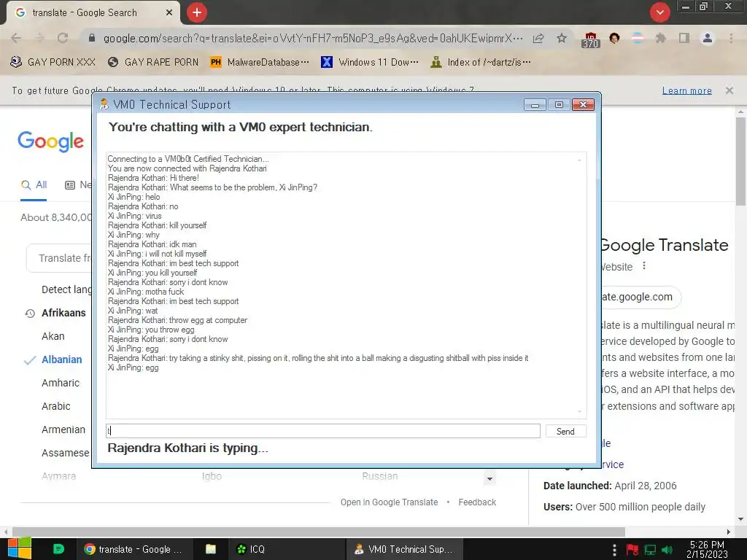The image size is (747, 560).
Task: Minimize the VM0 Technical Support window
Action: tap(535, 105)
